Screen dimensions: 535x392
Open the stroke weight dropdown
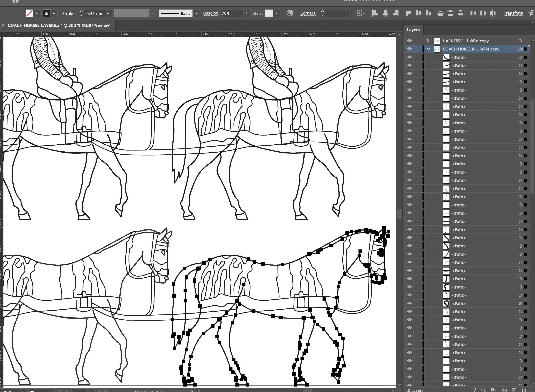pyautogui.click(x=108, y=13)
